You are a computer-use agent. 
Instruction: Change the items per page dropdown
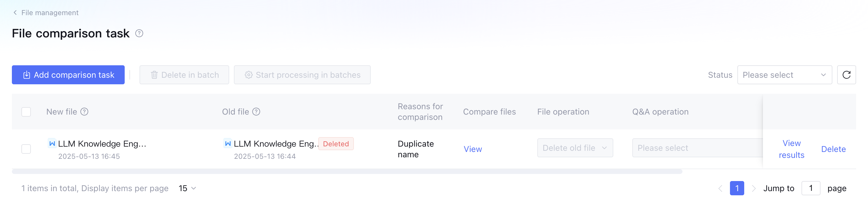pos(187,188)
